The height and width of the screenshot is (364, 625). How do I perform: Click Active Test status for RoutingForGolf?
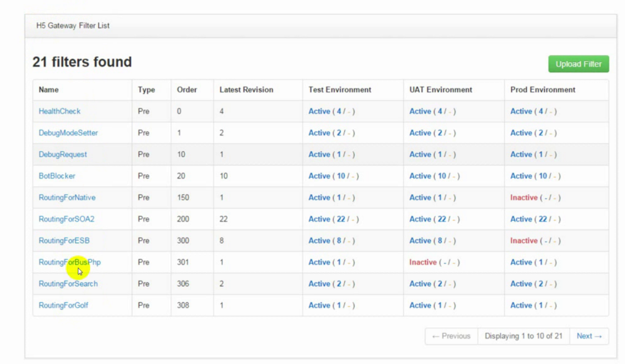[319, 306]
